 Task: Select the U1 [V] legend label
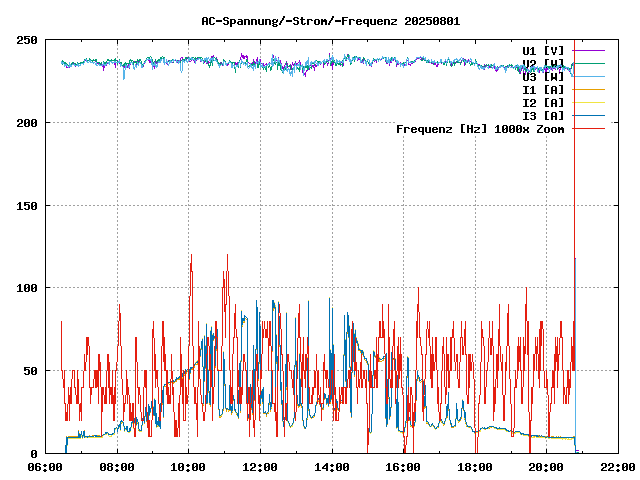(543, 50)
